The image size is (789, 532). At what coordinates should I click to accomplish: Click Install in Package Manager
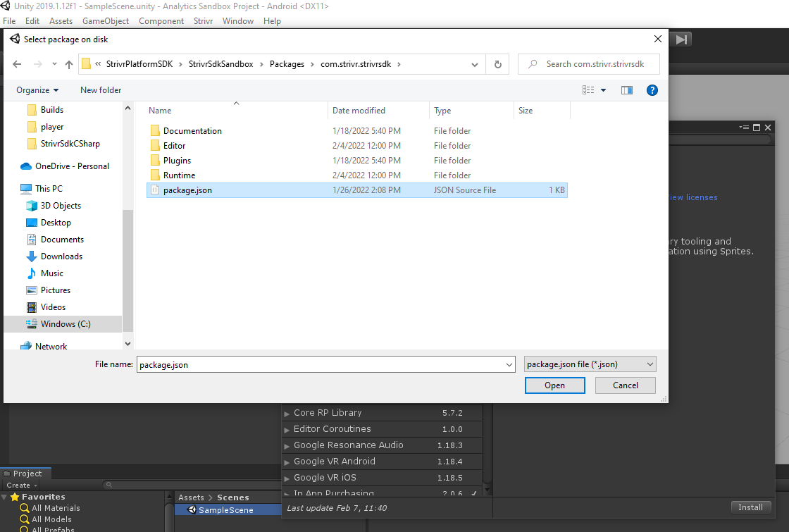click(x=750, y=507)
